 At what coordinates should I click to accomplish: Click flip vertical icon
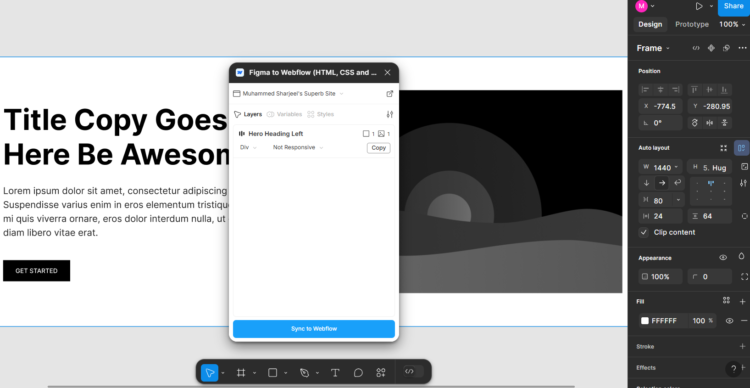click(724, 123)
